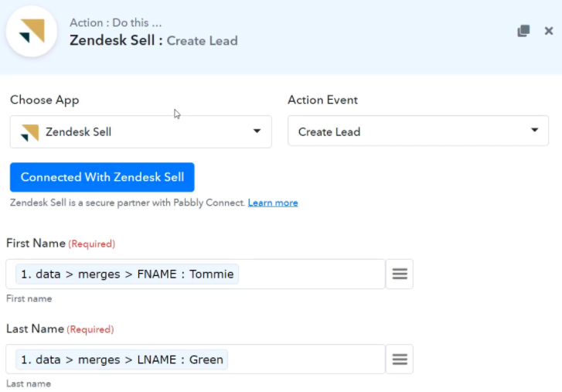Click the 'Action : Do this ...' header text
Viewport: 562px width, 392px height.
[115, 22]
